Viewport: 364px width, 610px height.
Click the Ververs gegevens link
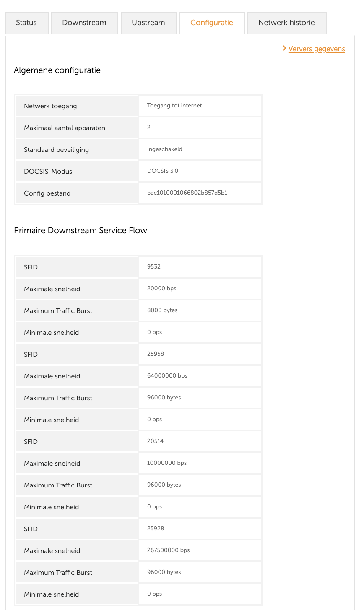pos(317,49)
